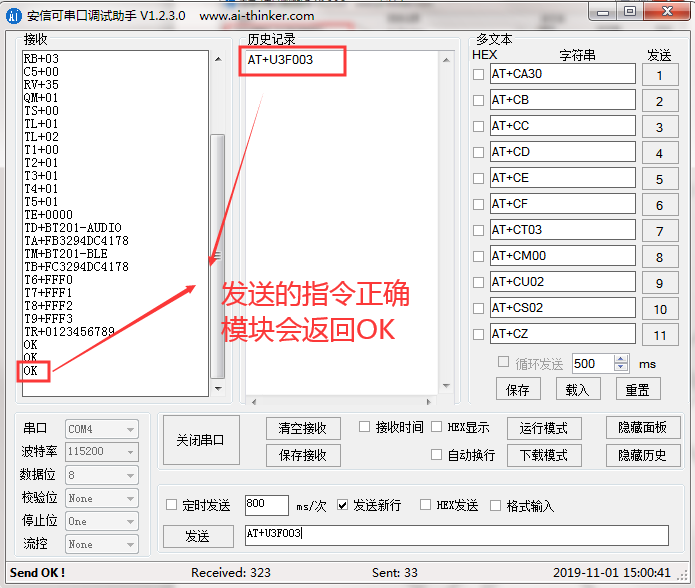This screenshot has height=588, width=695.
Task: Click the 重置 reset button
Action: click(638, 389)
